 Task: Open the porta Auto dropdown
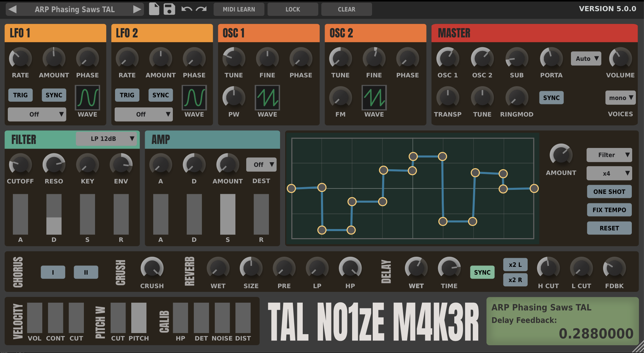[x=586, y=59]
